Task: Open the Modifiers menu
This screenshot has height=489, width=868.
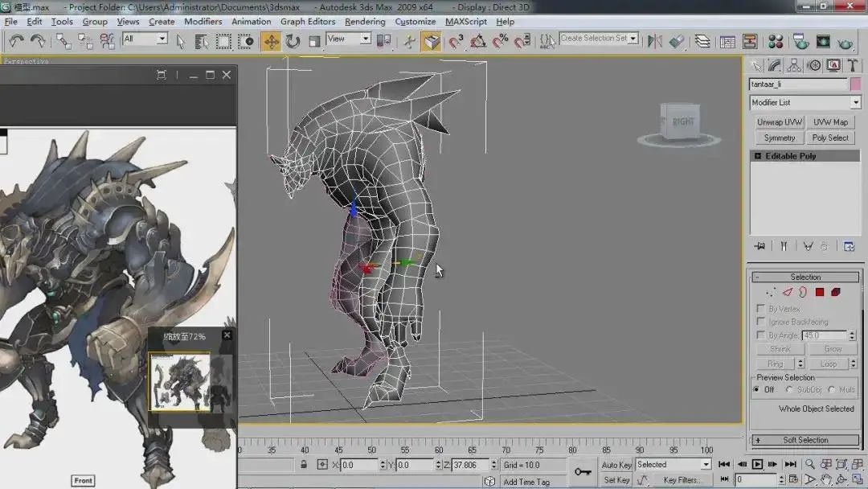Action: point(203,22)
